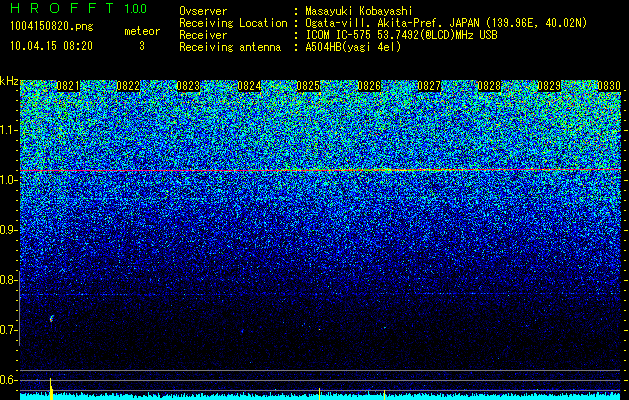Click the Receiving antenna field label
Screen dimensions: 629x400
point(230,47)
